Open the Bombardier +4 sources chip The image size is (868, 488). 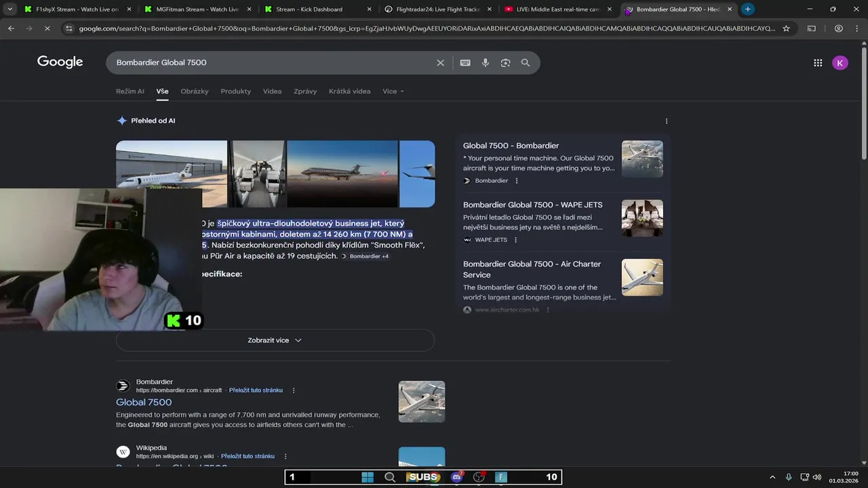[x=366, y=256]
